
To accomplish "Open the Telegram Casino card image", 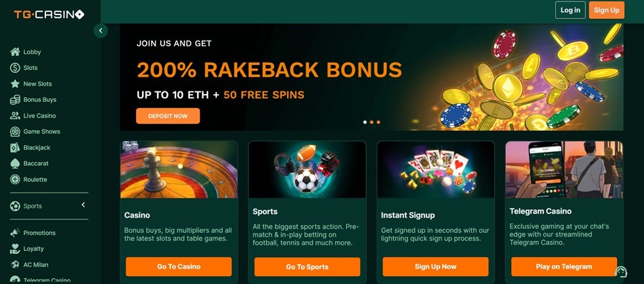I will [564, 170].
